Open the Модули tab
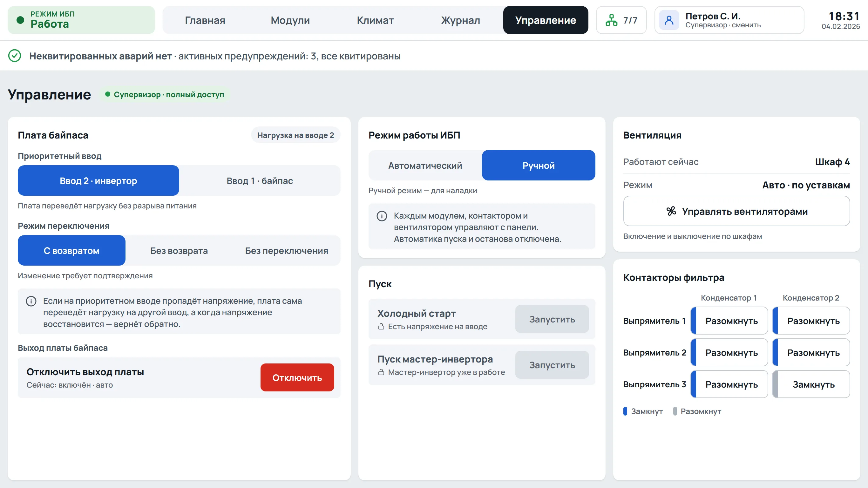 (x=290, y=20)
